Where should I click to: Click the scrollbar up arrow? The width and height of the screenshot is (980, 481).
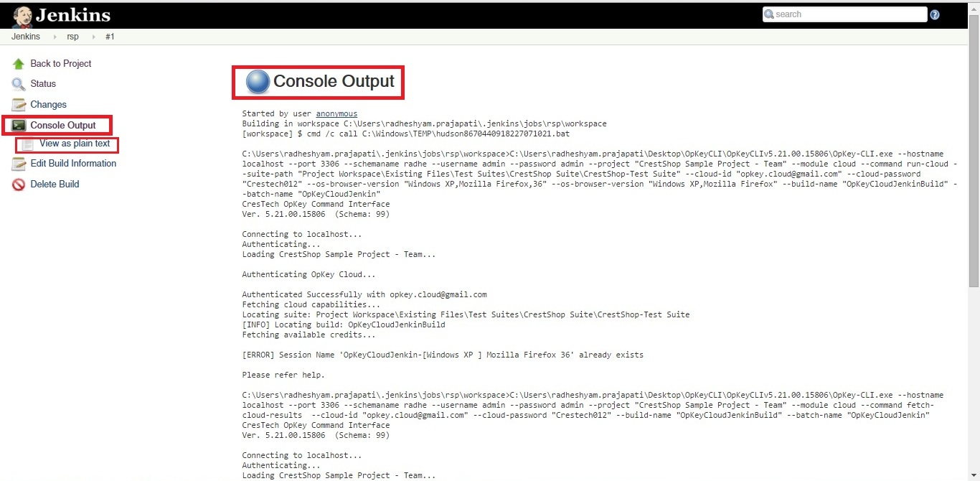(x=974, y=7)
